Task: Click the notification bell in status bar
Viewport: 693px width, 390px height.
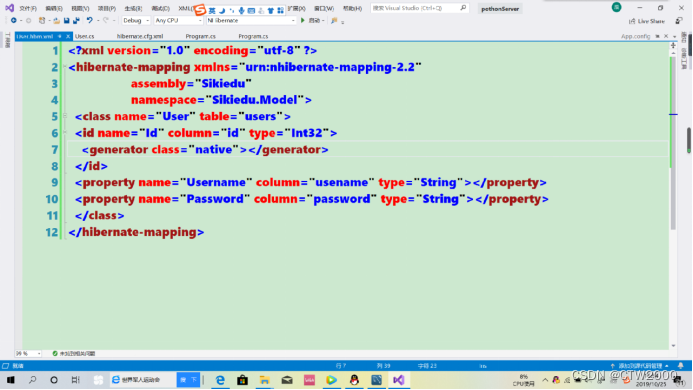Action: (x=681, y=366)
